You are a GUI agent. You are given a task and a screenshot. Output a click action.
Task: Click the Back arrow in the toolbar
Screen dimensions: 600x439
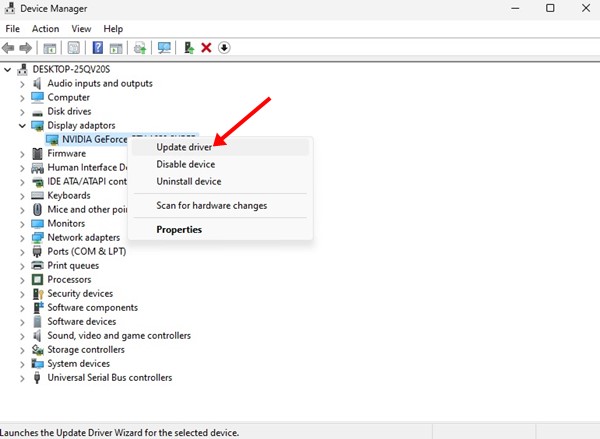[11, 47]
